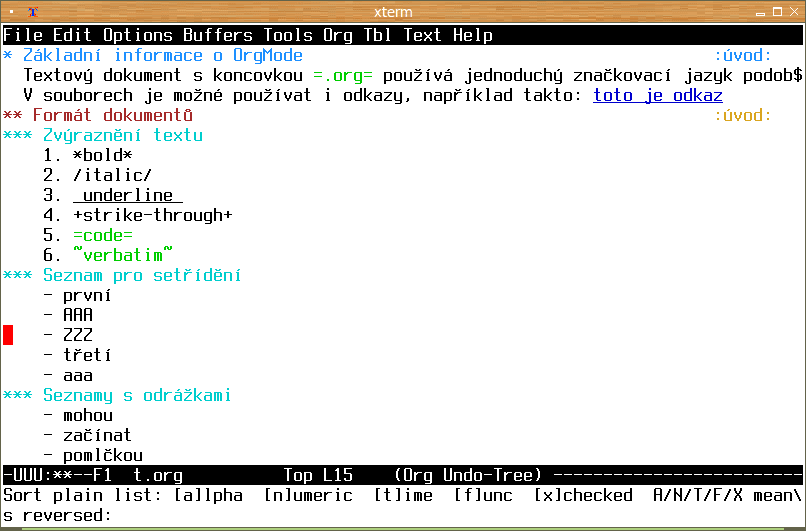Click the red cursor block beside ZZZ
This screenshot has height=531, width=806.
click(8, 335)
